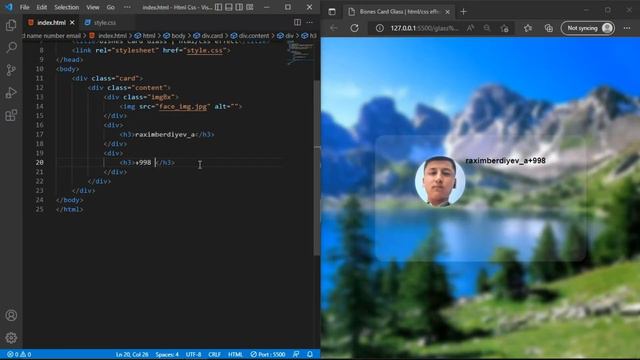
Task: Expand hidden menus via ellipsis
Action: [x=127, y=7]
